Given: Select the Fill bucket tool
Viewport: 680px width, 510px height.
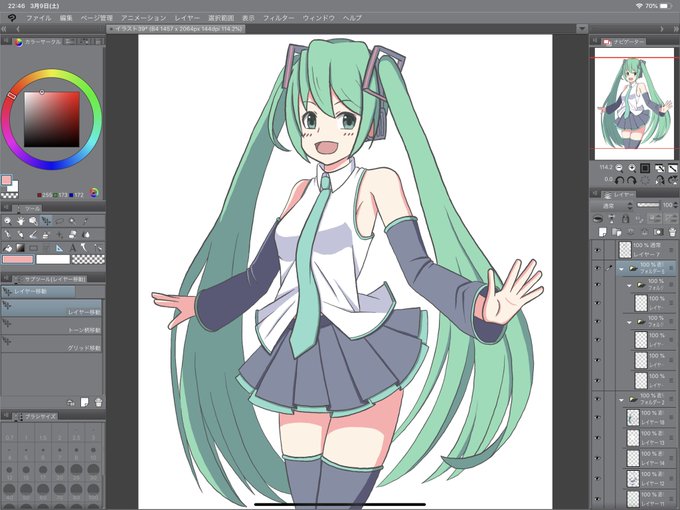Looking at the screenshot, I should point(7,248).
